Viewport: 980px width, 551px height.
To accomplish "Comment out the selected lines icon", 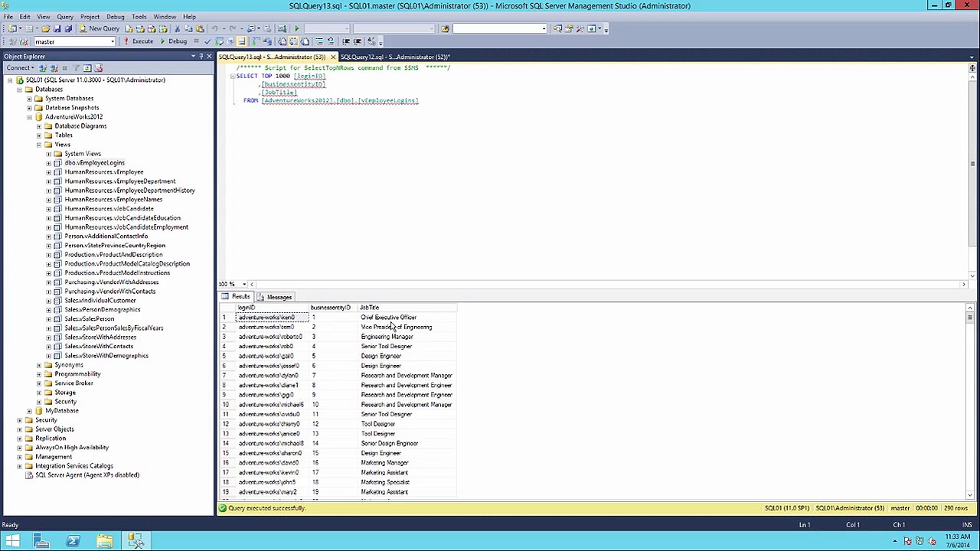I will [319, 41].
